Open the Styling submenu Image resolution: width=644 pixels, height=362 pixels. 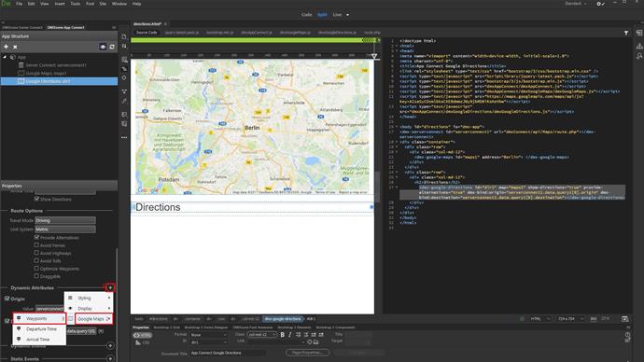pos(89,298)
